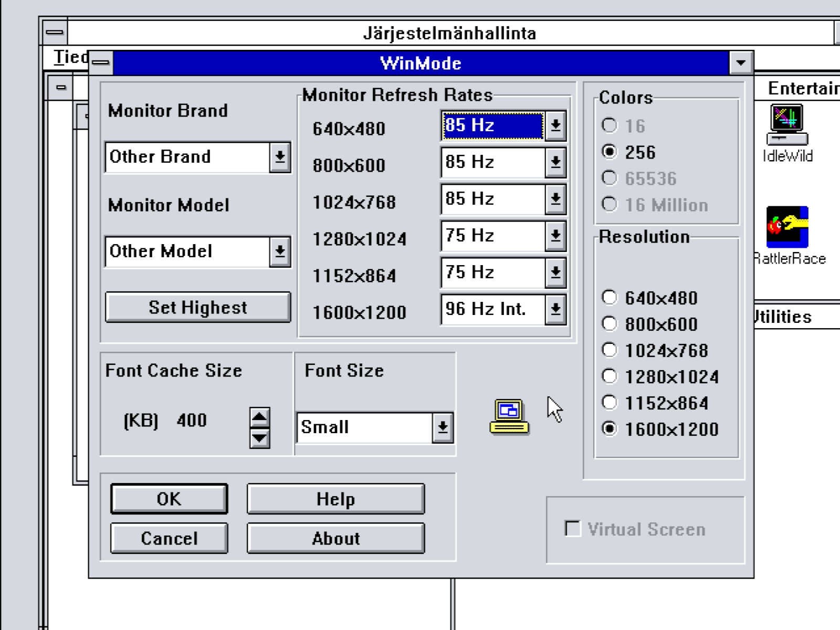Select the 1600x1200 resolution radio button
This screenshot has height=630, width=840.
point(609,429)
